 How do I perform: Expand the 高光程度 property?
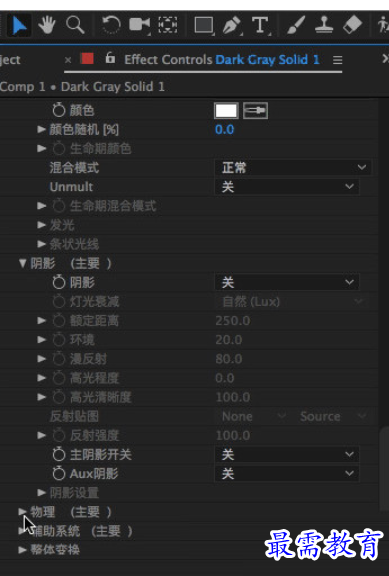coord(41,378)
